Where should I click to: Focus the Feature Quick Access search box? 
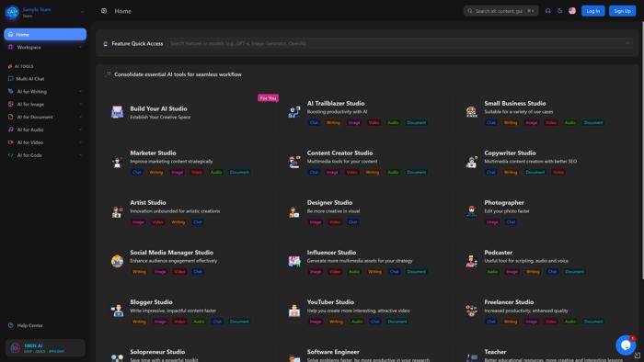398,43
